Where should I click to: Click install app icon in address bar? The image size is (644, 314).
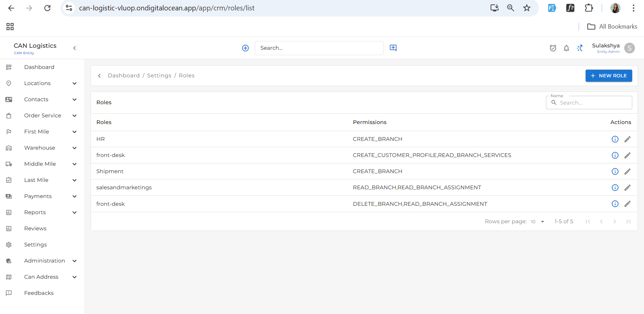click(494, 8)
